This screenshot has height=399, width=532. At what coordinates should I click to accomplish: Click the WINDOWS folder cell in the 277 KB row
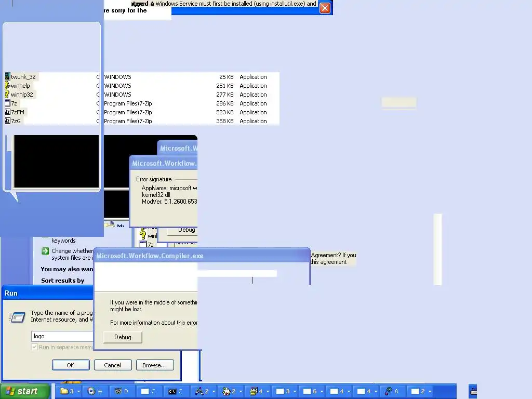117,95
